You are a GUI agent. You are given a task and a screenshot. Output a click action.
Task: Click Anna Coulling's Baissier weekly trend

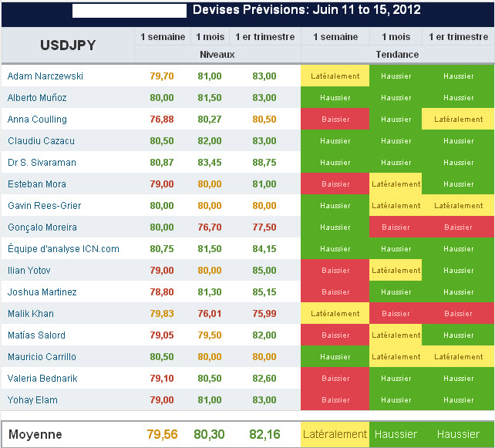point(335,119)
